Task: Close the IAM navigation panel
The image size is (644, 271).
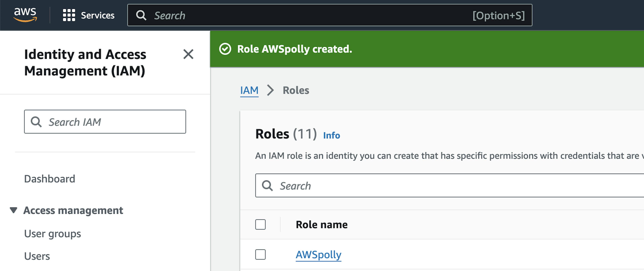Action: [188, 54]
